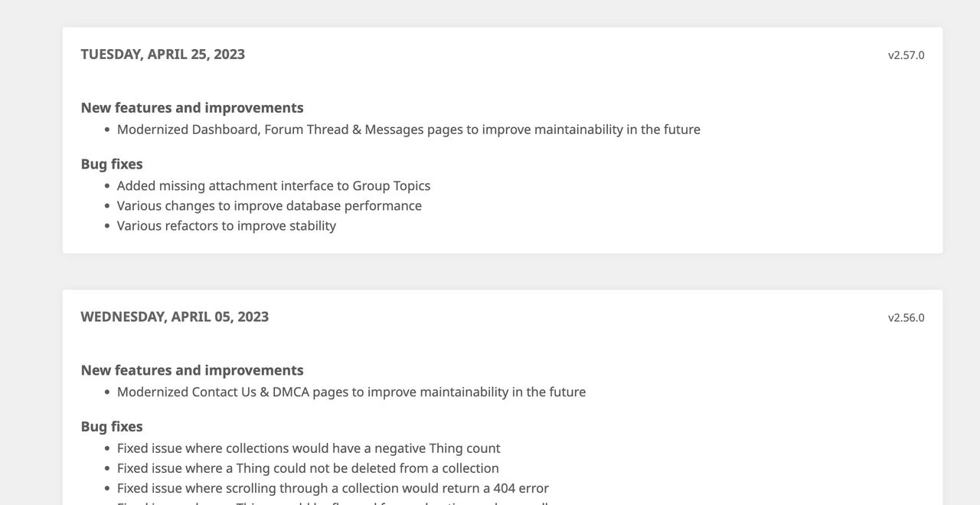
Task: Select the 404 error scrolling fix entry
Action: pos(332,488)
